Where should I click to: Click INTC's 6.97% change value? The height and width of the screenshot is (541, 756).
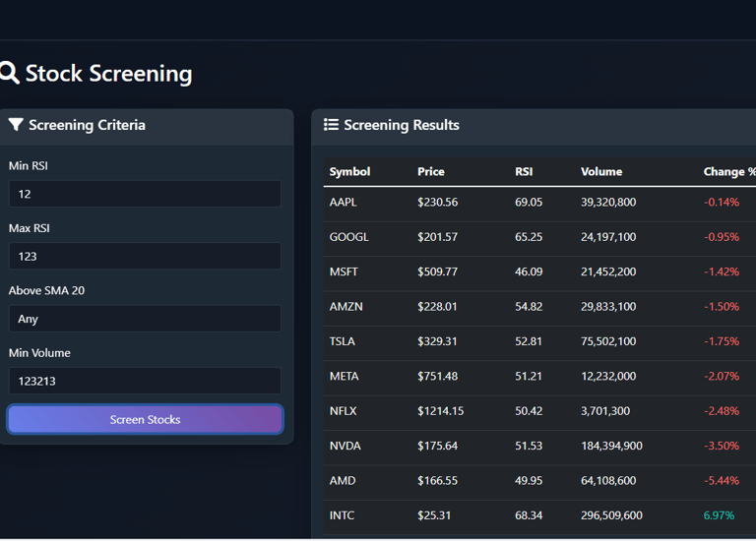[719, 515]
